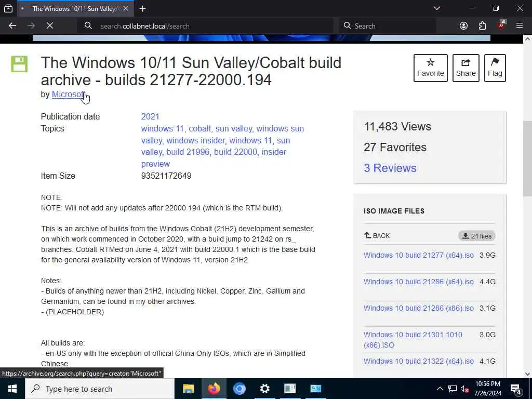
Task: Click the muted volume tray icon
Action: pyautogui.click(x=465, y=389)
